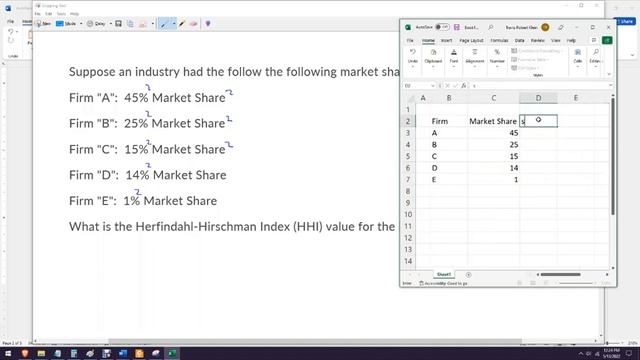This screenshot has width=640, height=360.
Task: Click the Word taskbar icon
Action: 122,353
